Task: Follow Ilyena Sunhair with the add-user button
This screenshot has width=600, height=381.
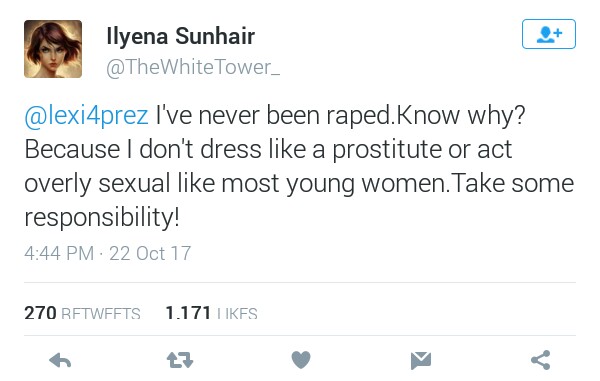Action: click(549, 34)
